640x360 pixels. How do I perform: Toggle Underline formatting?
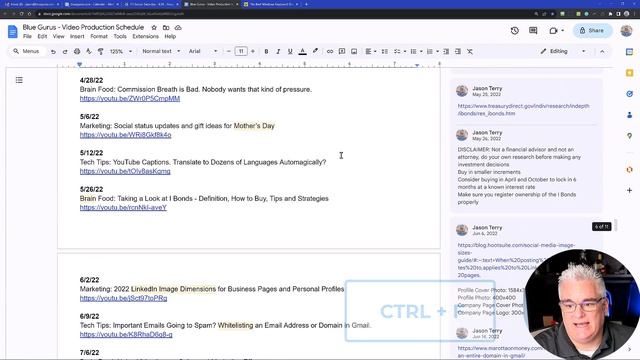pyautogui.click(x=290, y=51)
